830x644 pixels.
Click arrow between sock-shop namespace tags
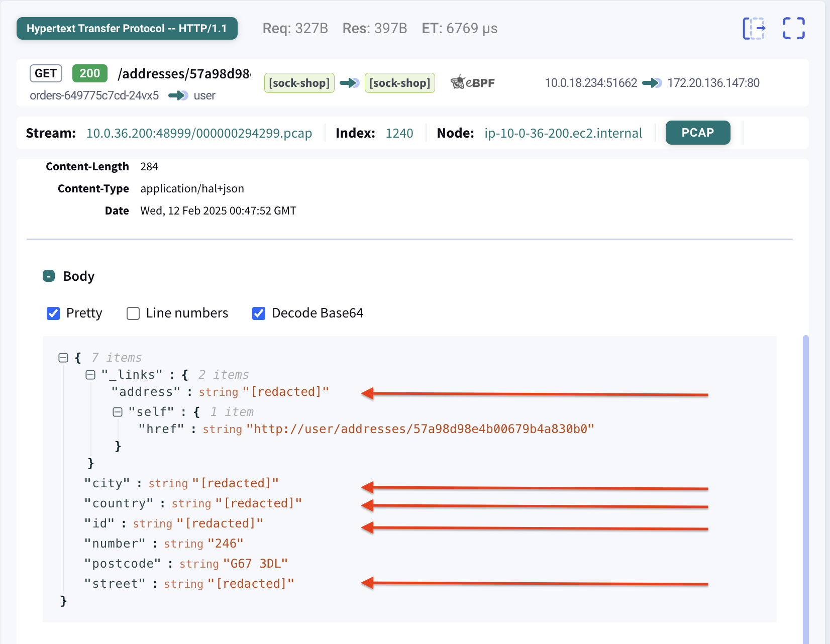coord(349,83)
